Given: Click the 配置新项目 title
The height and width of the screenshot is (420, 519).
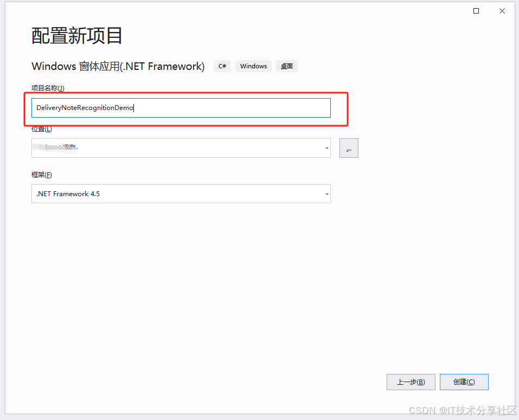Looking at the screenshot, I should tap(77, 36).
